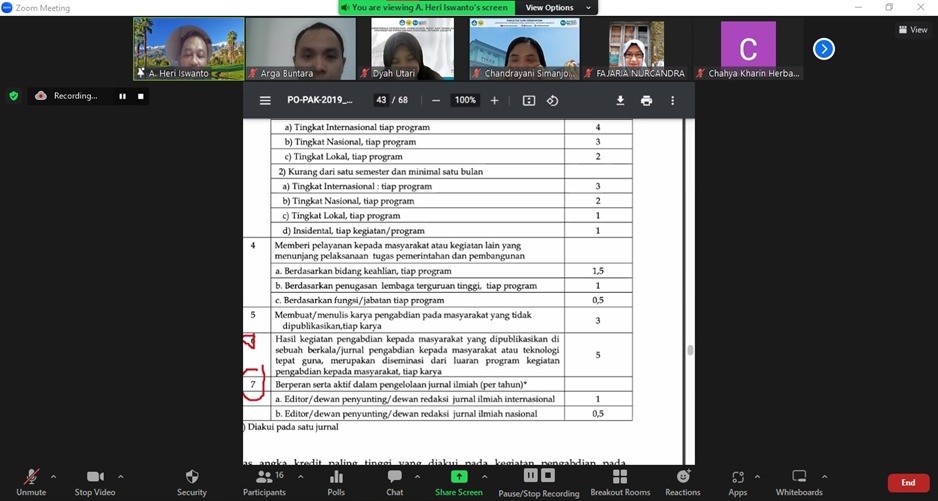Open the Participants panel
Screen dimensions: 938x501
pyautogui.click(x=263, y=481)
